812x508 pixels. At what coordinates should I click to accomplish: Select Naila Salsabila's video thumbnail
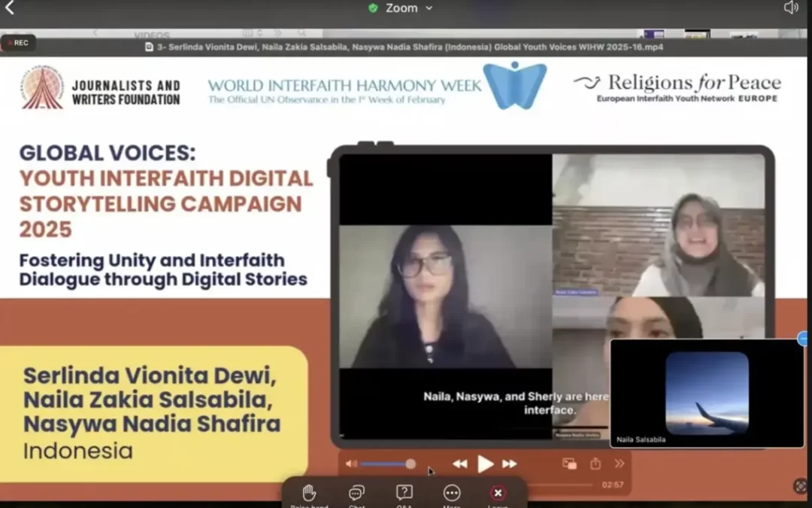[707, 393]
